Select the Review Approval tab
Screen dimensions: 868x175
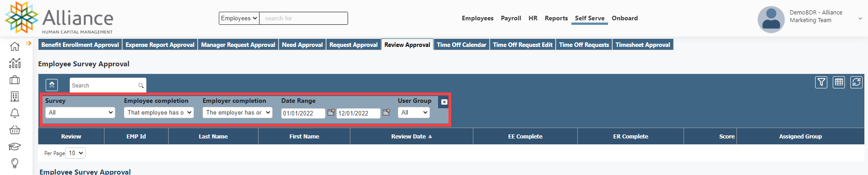(x=407, y=45)
